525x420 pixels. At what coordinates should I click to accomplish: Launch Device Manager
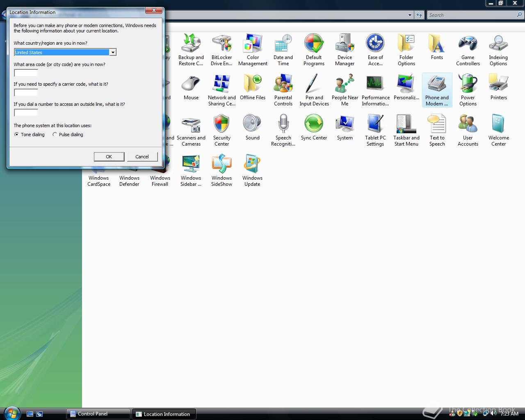coord(345,50)
